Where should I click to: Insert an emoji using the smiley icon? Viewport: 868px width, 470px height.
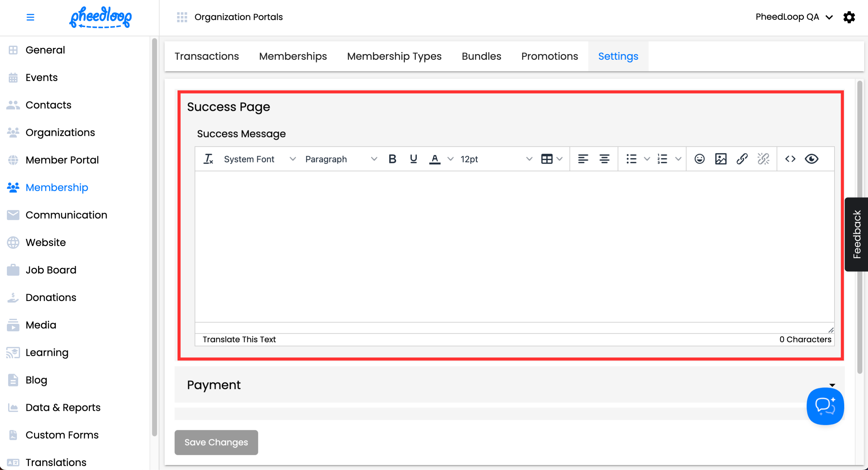pos(699,159)
